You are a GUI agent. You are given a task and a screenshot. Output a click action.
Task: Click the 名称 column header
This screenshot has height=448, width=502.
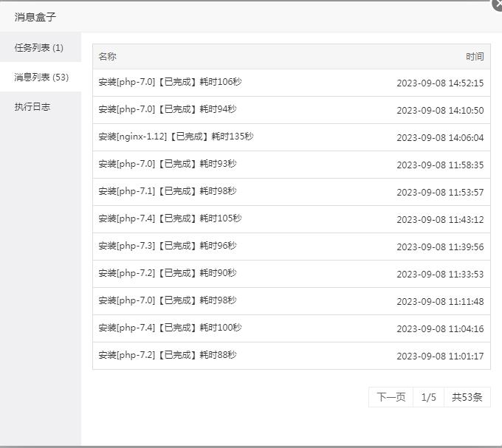tap(107, 56)
